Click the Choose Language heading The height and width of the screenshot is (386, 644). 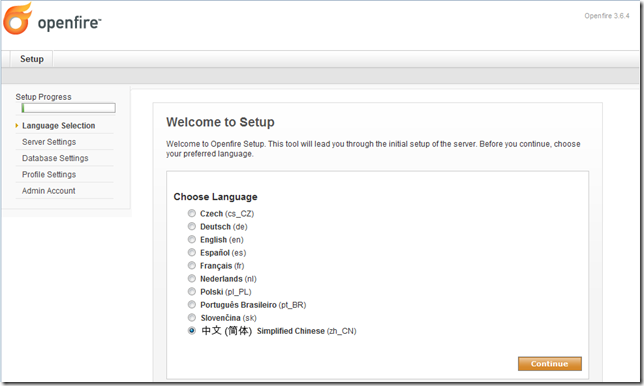215,197
